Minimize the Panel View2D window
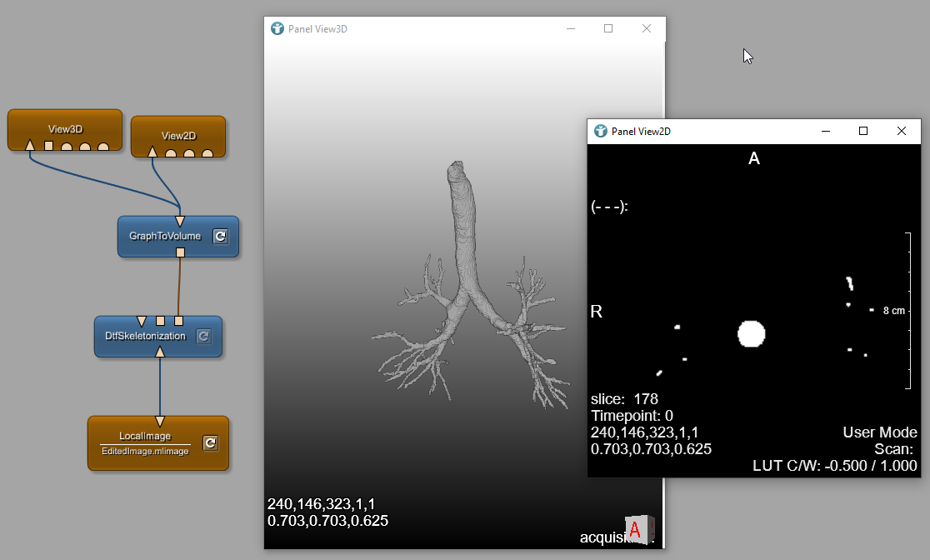This screenshot has height=560, width=930. tap(826, 131)
